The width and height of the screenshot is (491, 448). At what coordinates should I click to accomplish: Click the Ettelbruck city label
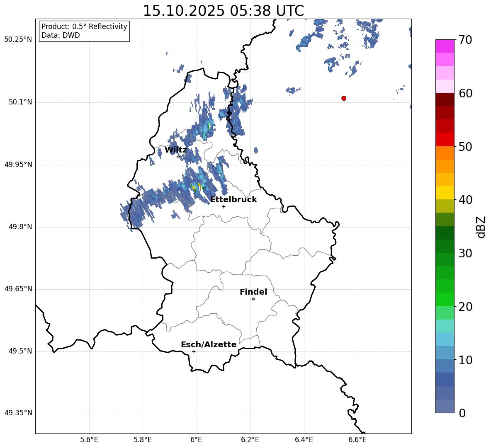click(x=233, y=200)
